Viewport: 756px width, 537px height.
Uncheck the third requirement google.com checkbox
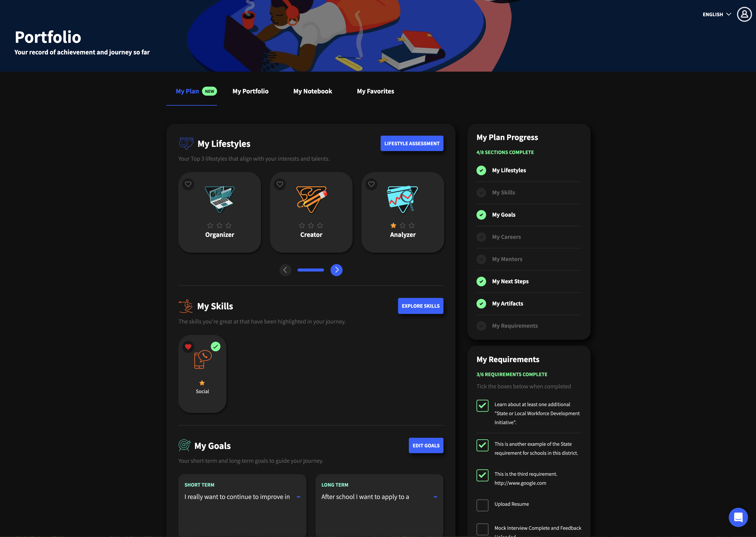(x=482, y=475)
